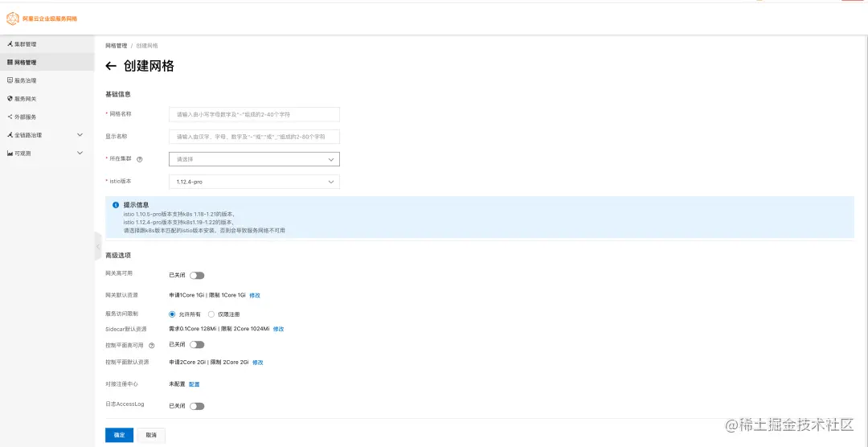Screen dimensions: 868x447
Task: Toggle the 日志AccessLog switch
Action: click(x=197, y=406)
